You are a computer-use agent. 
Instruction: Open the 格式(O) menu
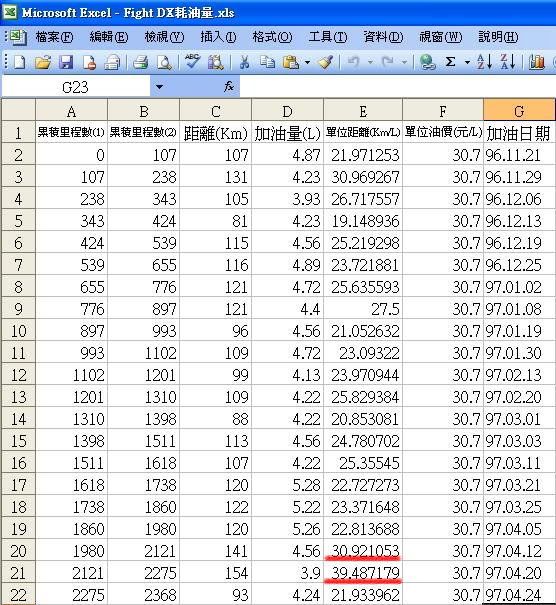(272, 37)
